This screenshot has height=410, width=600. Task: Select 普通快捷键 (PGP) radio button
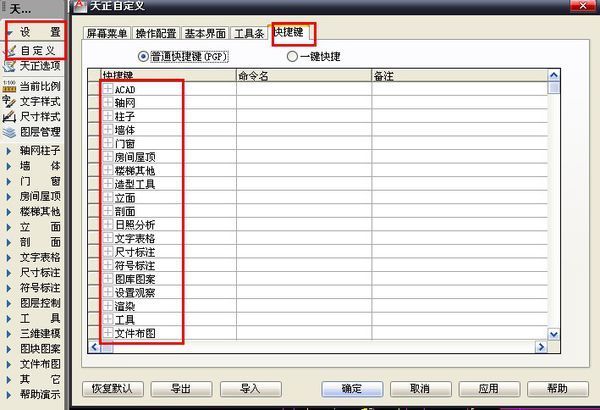143,57
